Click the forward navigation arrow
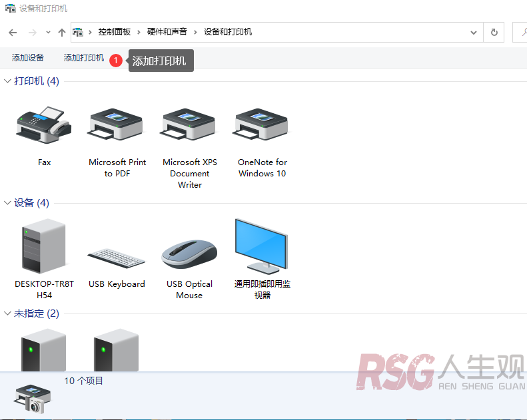This screenshot has width=527, height=420. [33, 33]
